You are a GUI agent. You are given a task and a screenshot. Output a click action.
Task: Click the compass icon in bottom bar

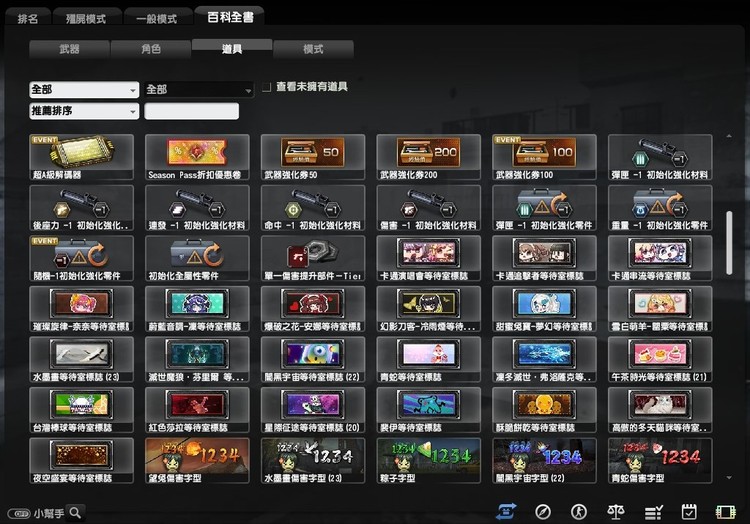543,511
